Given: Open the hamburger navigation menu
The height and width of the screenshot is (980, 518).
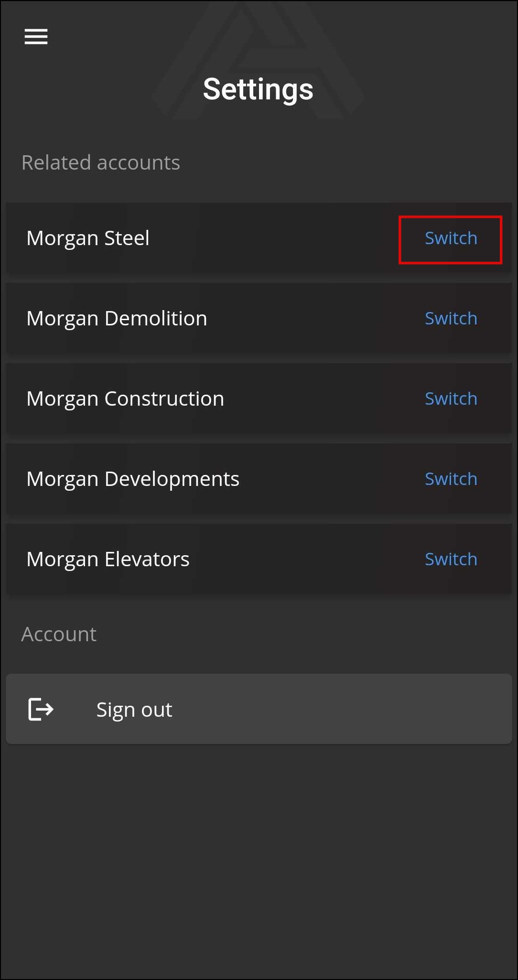Looking at the screenshot, I should (x=35, y=37).
